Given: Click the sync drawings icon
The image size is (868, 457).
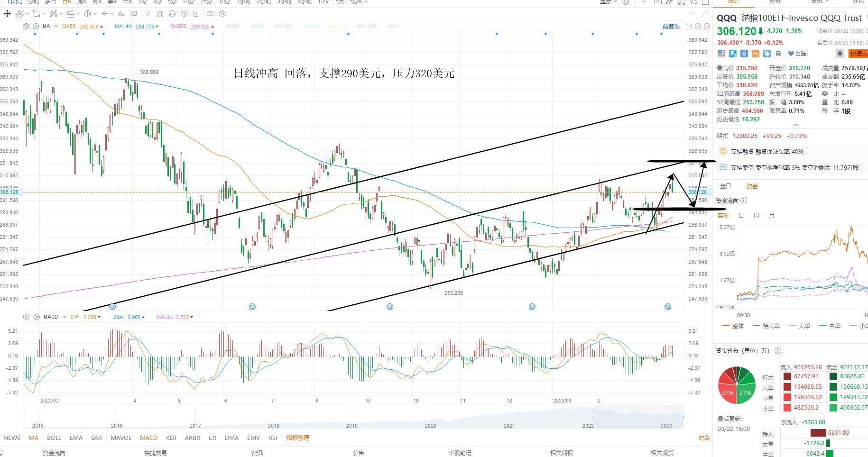Looking at the screenshot, I should tap(172, 14).
